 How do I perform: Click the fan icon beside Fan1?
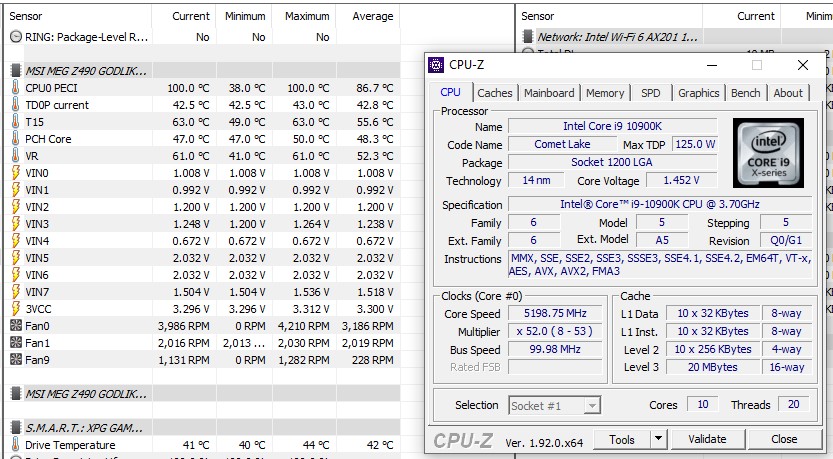pos(16,343)
